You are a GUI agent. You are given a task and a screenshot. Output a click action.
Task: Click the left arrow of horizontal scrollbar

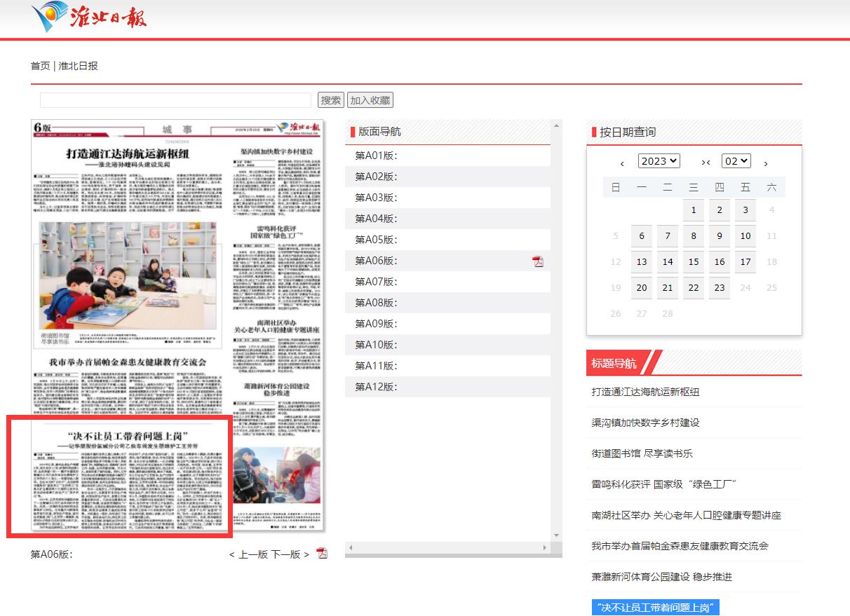tap(351, 547)
